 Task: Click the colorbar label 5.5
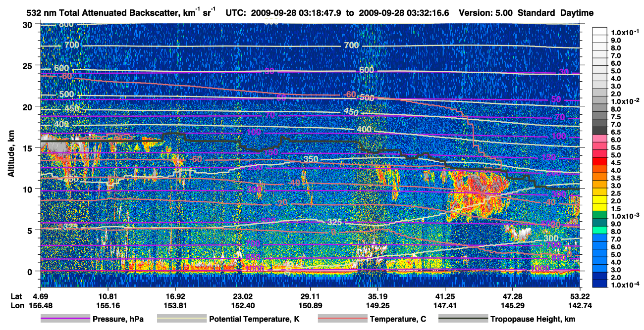pos(616,147)
